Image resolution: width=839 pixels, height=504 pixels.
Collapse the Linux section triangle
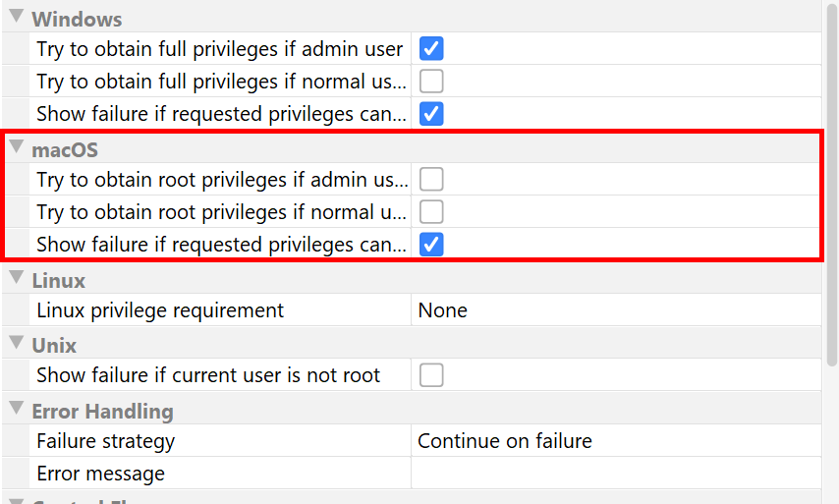[x=16, y=279]
